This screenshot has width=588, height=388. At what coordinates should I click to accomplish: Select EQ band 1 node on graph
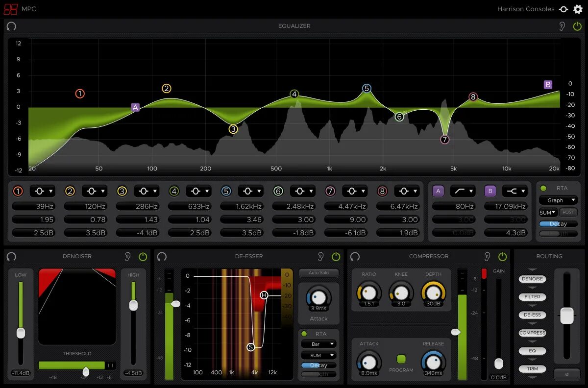80,94
